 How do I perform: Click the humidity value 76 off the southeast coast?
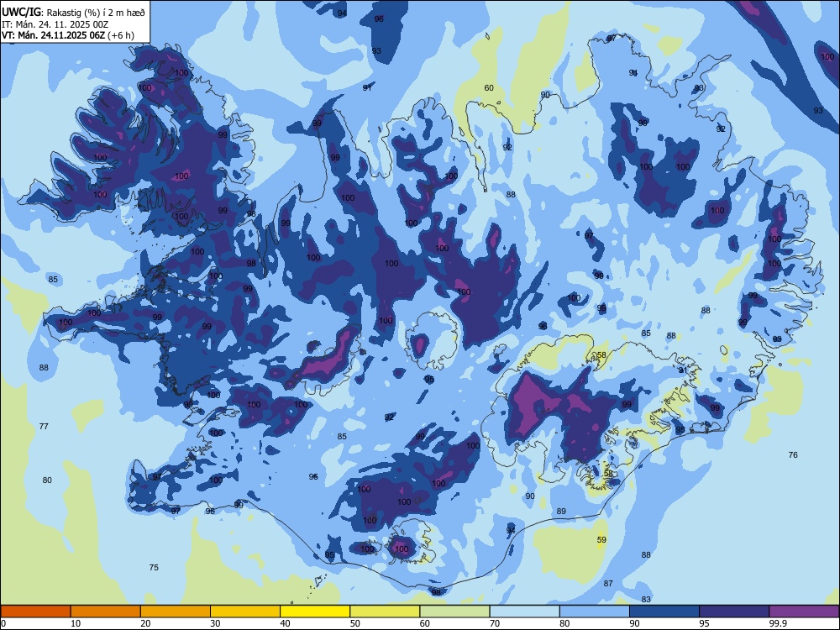793,454
